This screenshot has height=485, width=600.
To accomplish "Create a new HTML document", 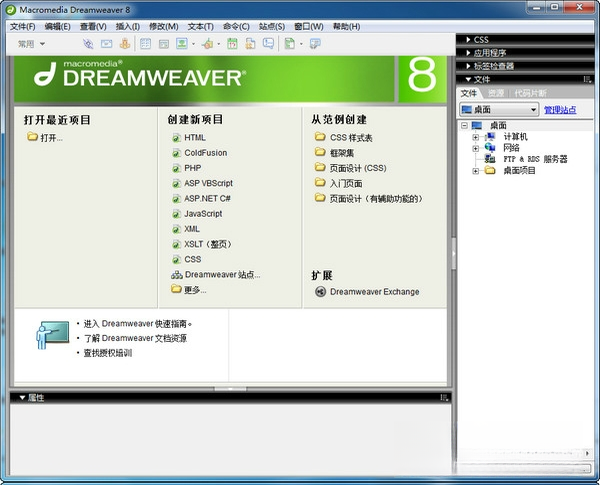I will point(189,138).
